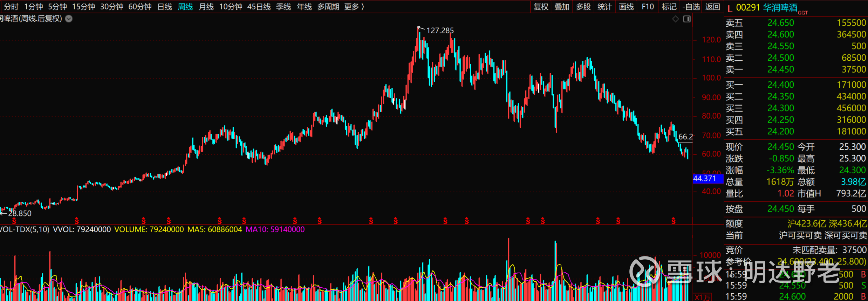Click the red L icon beside 00291
Image resolution: width=868 pixels, height=301 pixels.
(730, 8)
